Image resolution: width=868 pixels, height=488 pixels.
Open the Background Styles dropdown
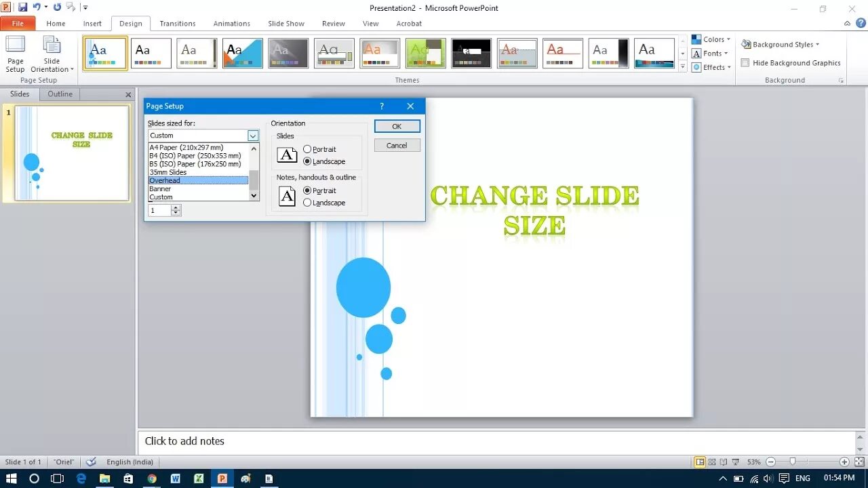[781, 45]
